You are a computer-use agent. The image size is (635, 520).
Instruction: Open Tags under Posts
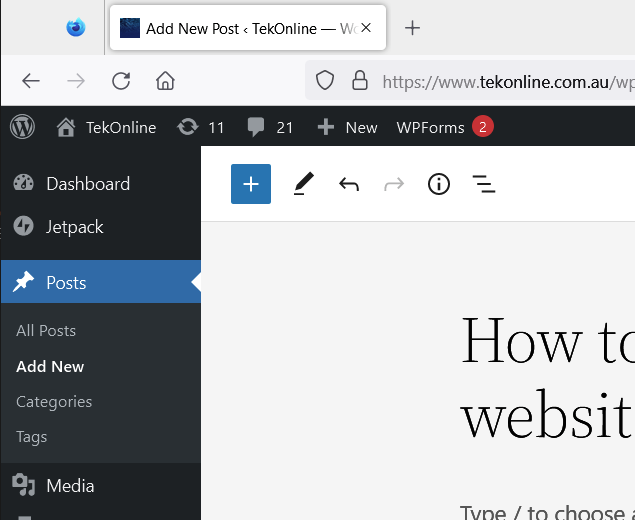(32, 437)
